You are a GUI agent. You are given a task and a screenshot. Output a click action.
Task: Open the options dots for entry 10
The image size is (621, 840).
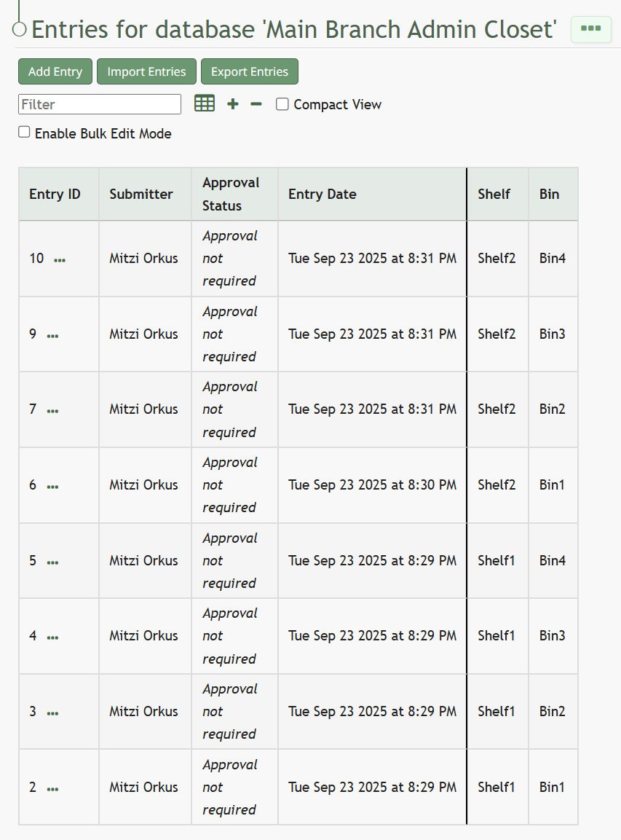click(60, 260)
